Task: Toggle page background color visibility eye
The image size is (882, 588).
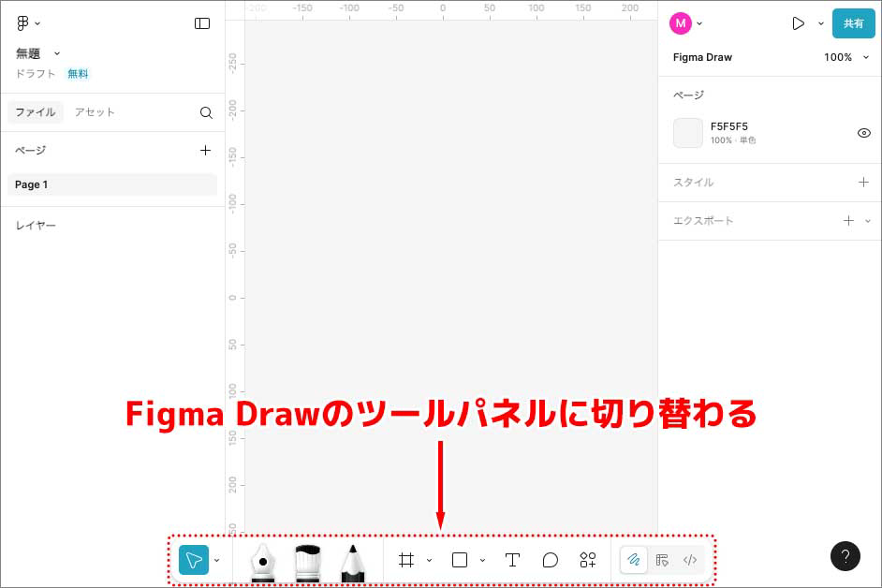Action: pos(863,133)
